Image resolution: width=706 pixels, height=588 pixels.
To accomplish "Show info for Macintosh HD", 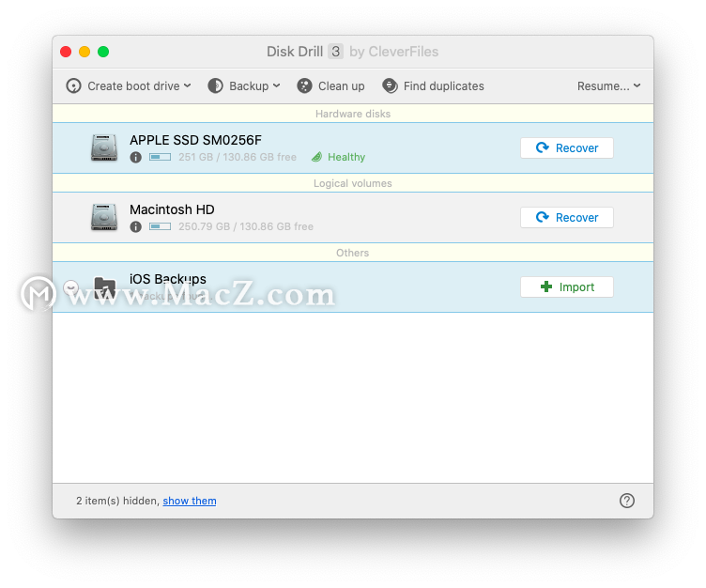I will pyautogui.click(x=135, y=226).
